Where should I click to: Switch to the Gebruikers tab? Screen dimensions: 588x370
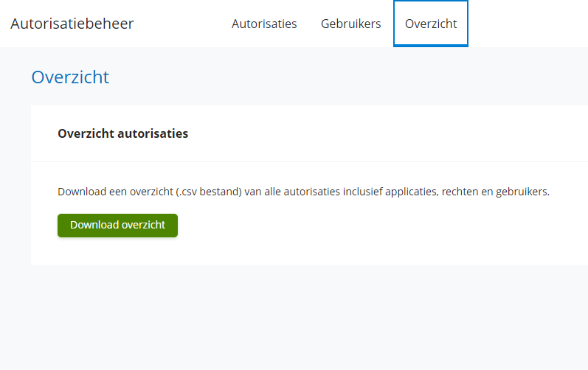point(350,24)
